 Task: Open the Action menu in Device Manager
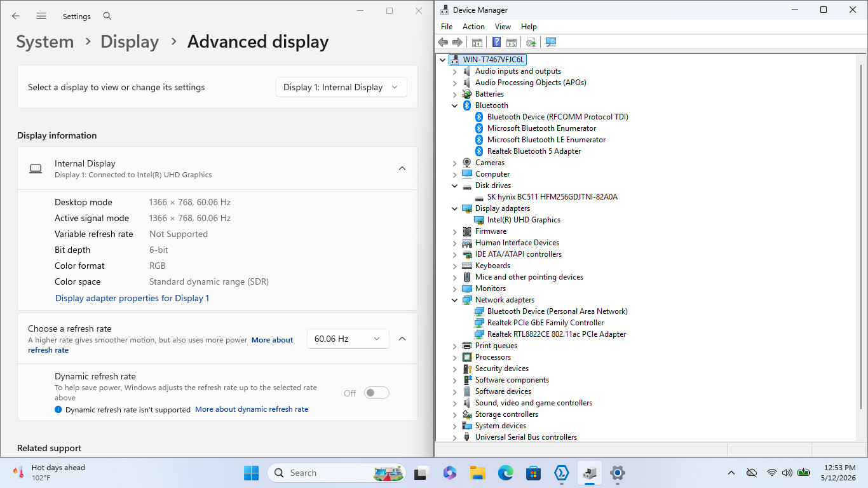pyautogui.click(x=473, y=27)
